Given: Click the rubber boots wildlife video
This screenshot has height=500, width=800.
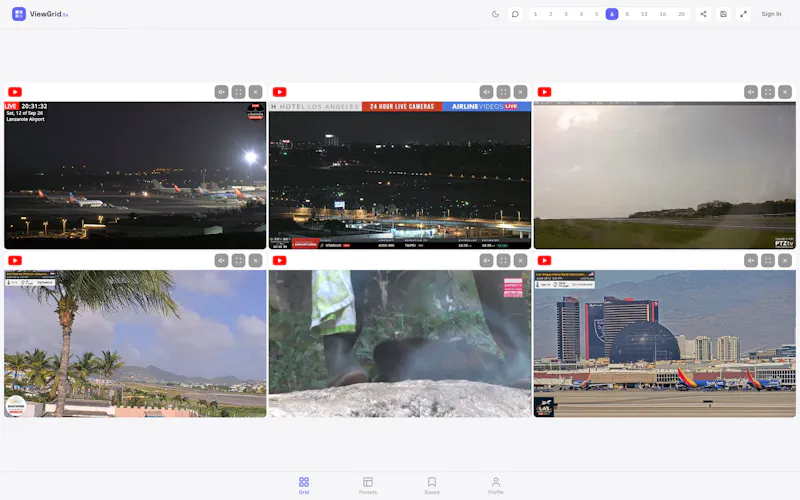Looking at the screenshot, I should [400, 343].
